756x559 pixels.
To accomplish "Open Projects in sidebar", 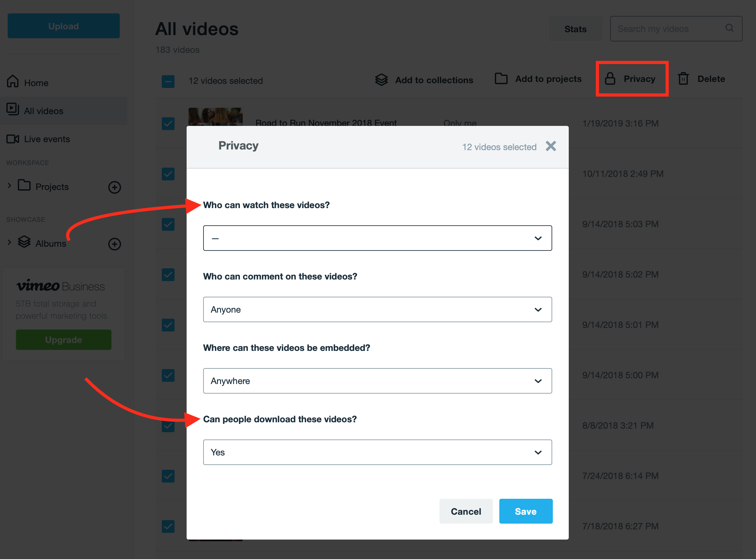I will tap(52, 187).
